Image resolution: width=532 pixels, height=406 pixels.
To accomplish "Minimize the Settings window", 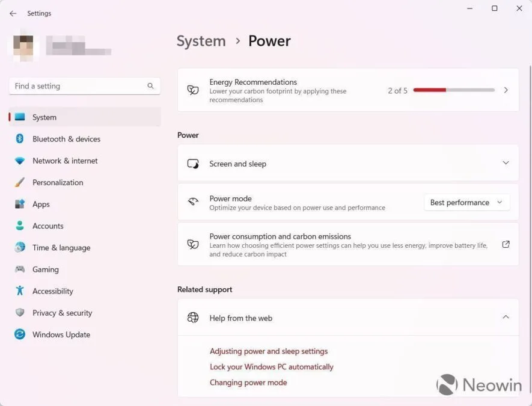I will pos(470,8).
